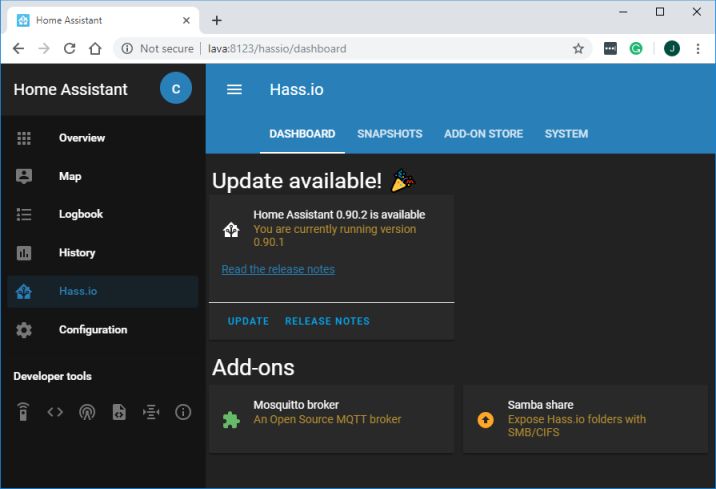Click the Home Assistant 0.90.2 is available text

[x=339, y=215]
